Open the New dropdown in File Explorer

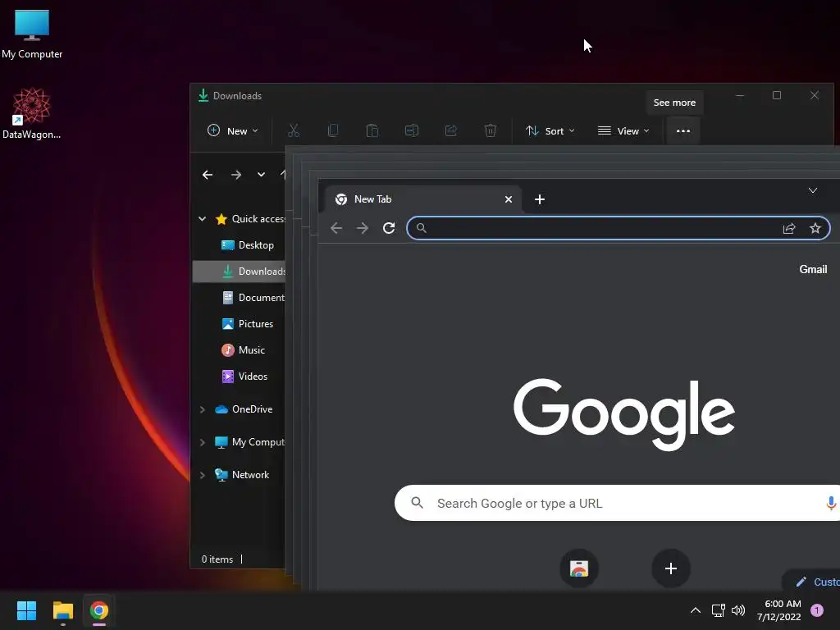232,130
